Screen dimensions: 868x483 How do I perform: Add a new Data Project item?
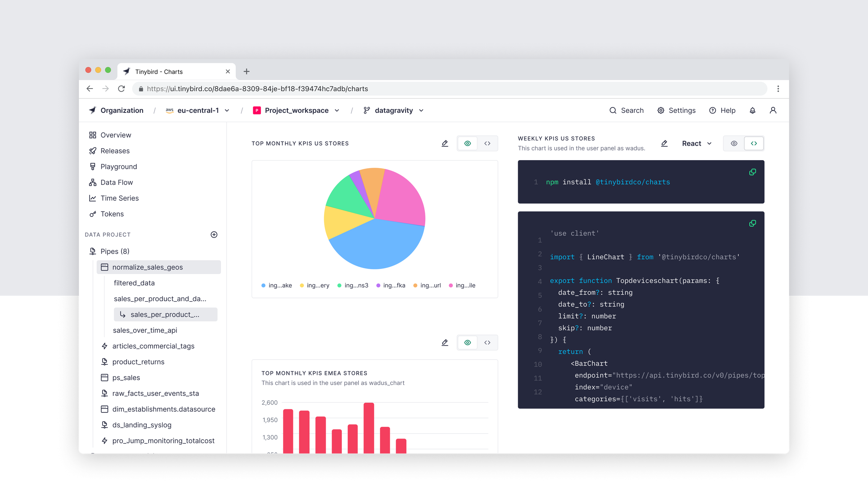click(214, 235)
